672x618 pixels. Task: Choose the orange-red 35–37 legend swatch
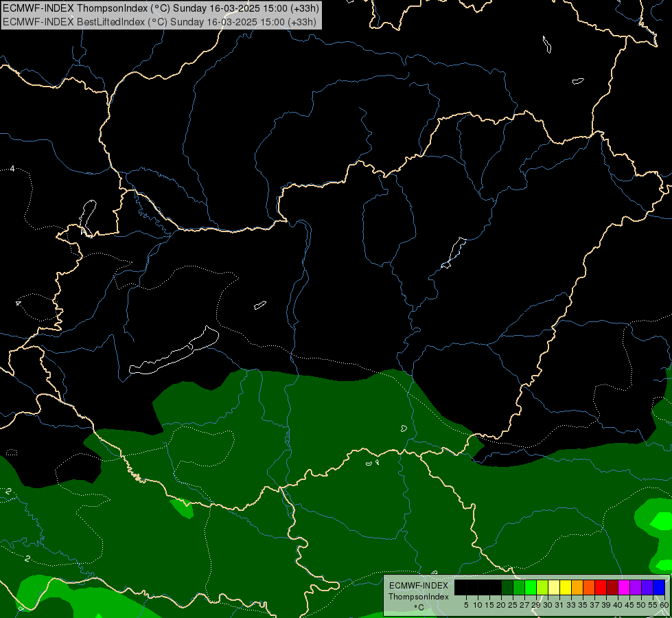589,587
